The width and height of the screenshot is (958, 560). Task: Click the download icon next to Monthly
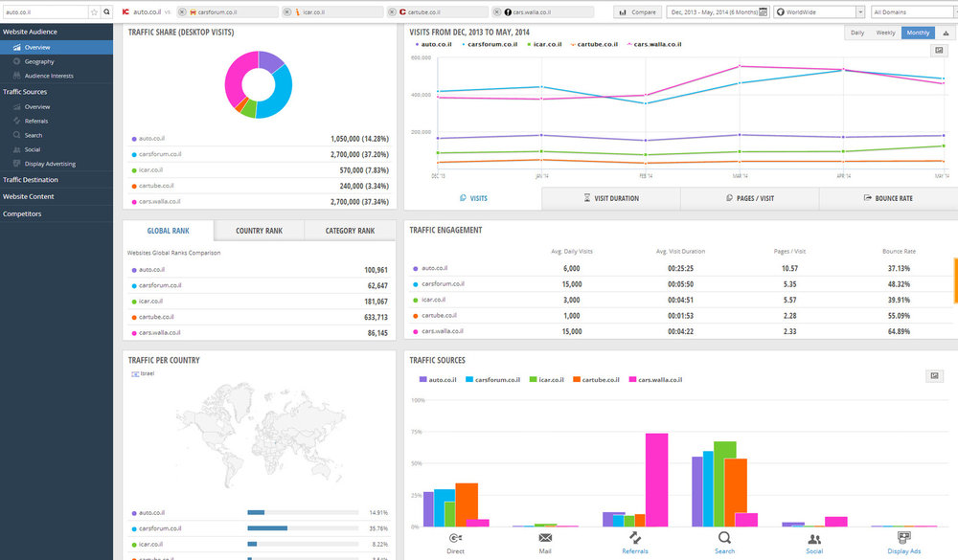coord(946,33)
